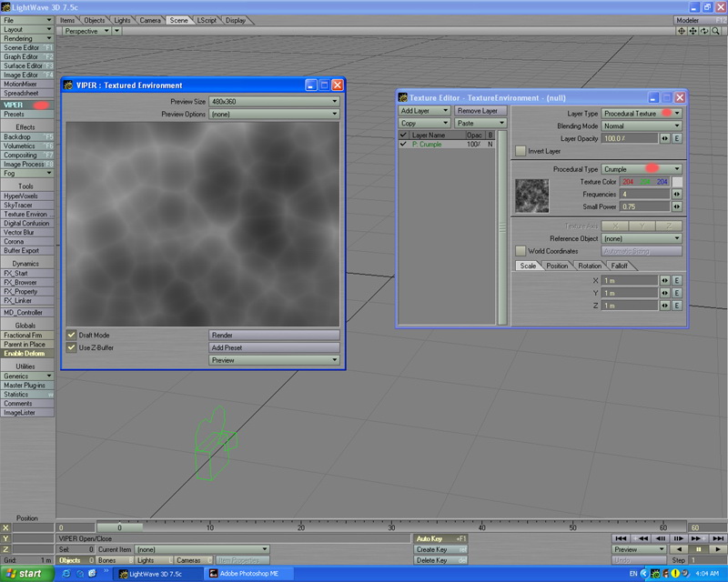728x582 pixels.
Task: Click Frequencies arrow slider button
Action: [x=677, y=194]
